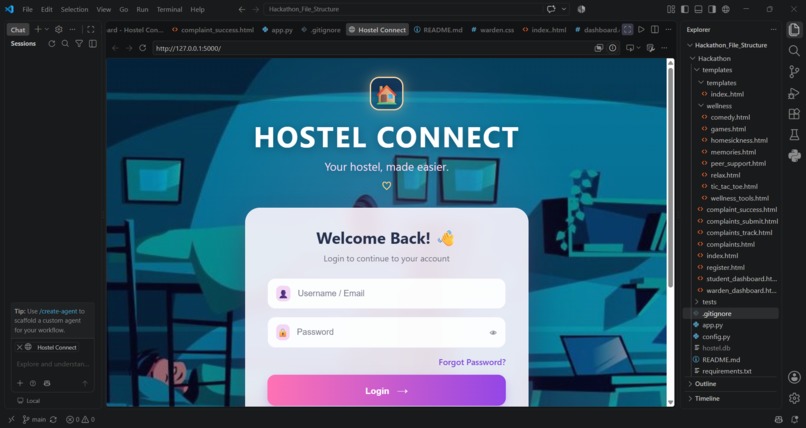Open the title bar chat dropdown chevron
This screenshot has width=806, height=428.
pos(564,9)
